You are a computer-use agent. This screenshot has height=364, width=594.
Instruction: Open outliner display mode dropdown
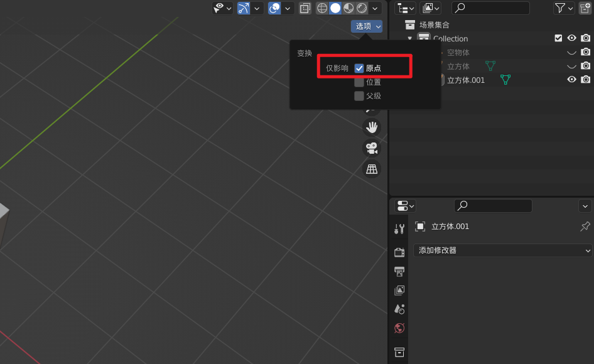coord(406,8)
